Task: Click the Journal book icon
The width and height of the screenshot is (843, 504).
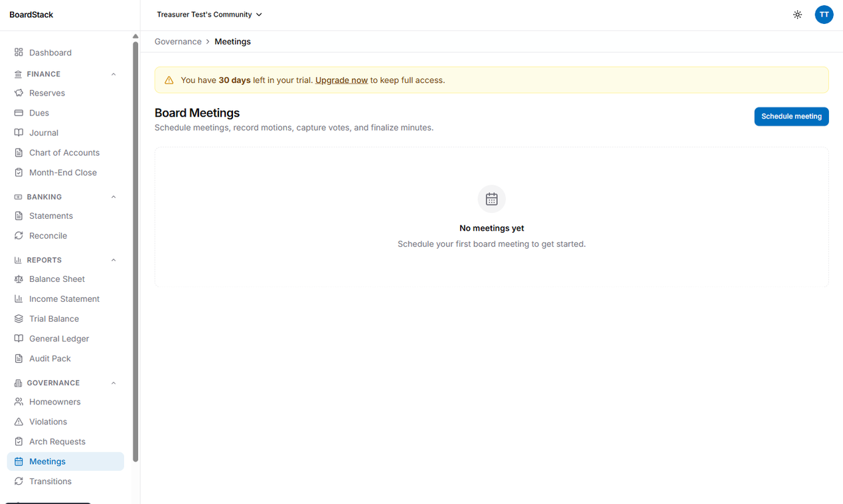Action: 19,133
